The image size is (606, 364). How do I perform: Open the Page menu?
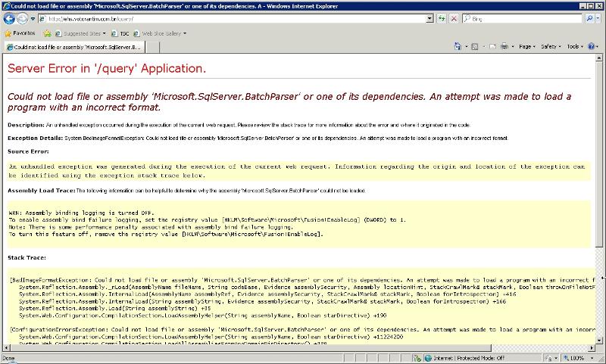tap(527, 47)
